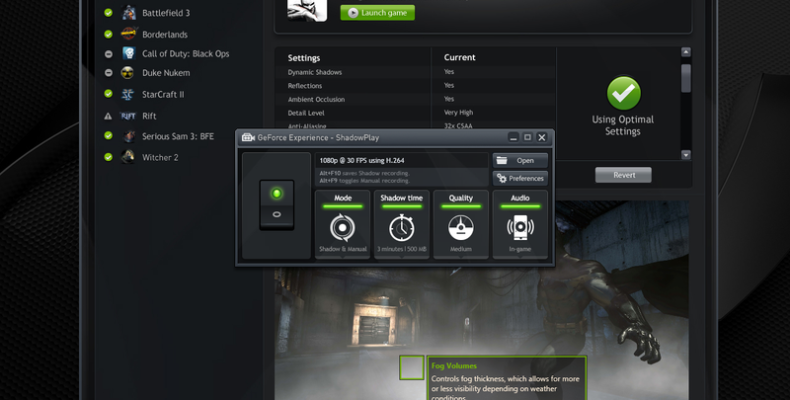
Task: Click the Duke Nukem radiation icon
Action: [128, 73]
